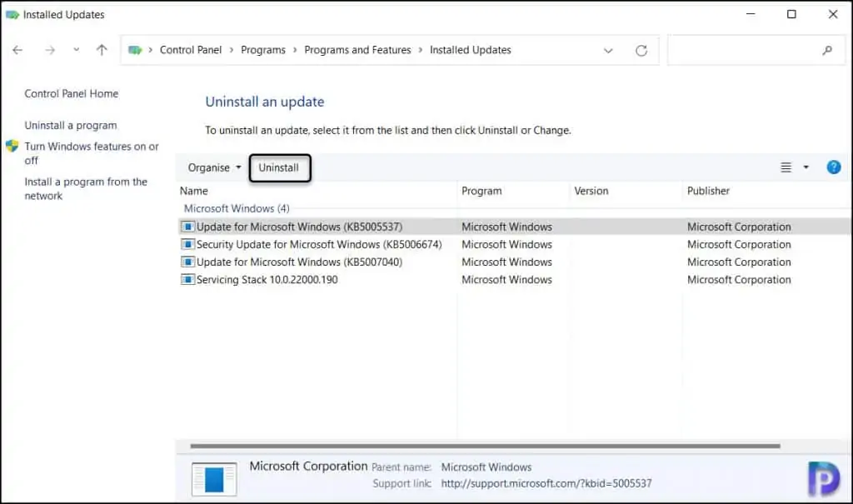The width and height of the screenshot is (853, 504).
Task: Open Uninstall a program link
Action: (71, 125)
